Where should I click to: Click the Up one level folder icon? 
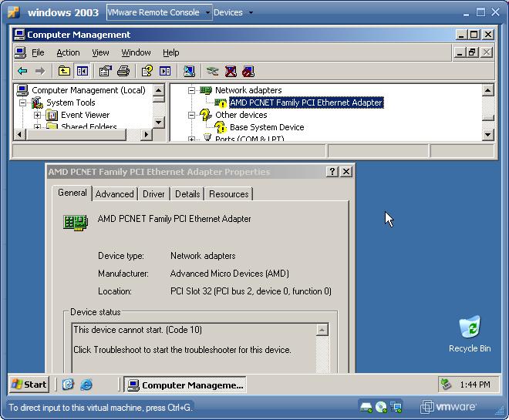pyautogui.click(x=64, y=71)
